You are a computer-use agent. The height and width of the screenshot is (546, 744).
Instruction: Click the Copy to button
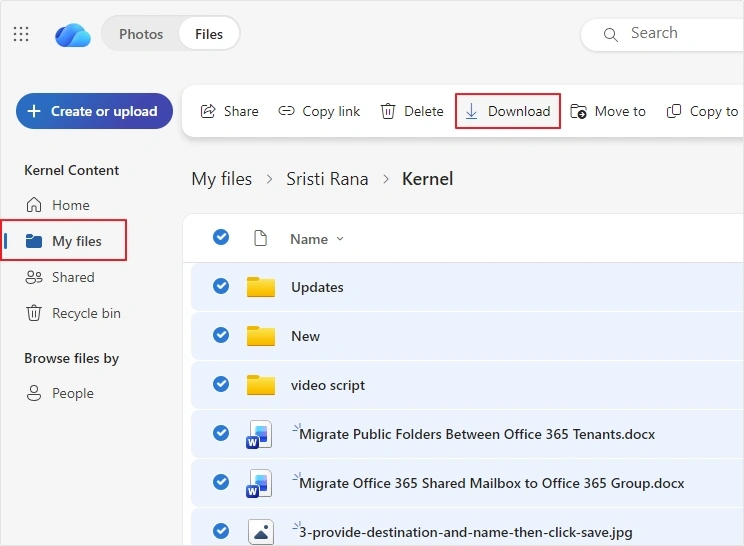pyautogui.click(x=702, y=111)
